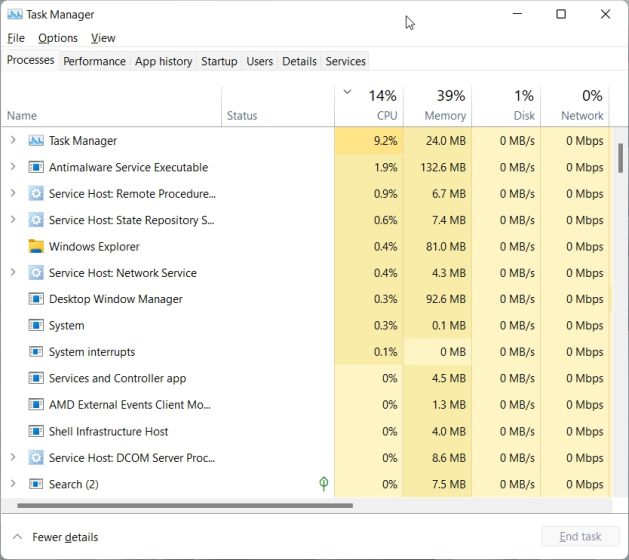Select the Shell Infrastructure Host name

108,432
